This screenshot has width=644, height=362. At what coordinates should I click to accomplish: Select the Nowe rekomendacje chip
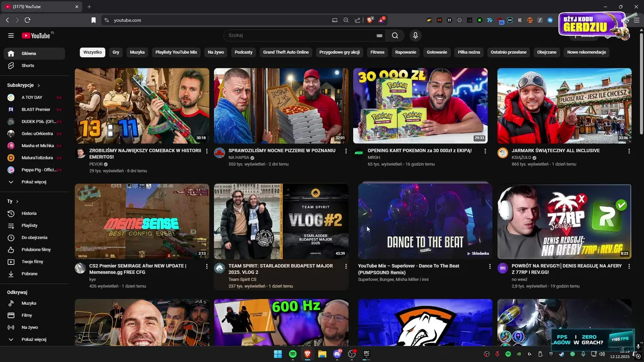587,52
